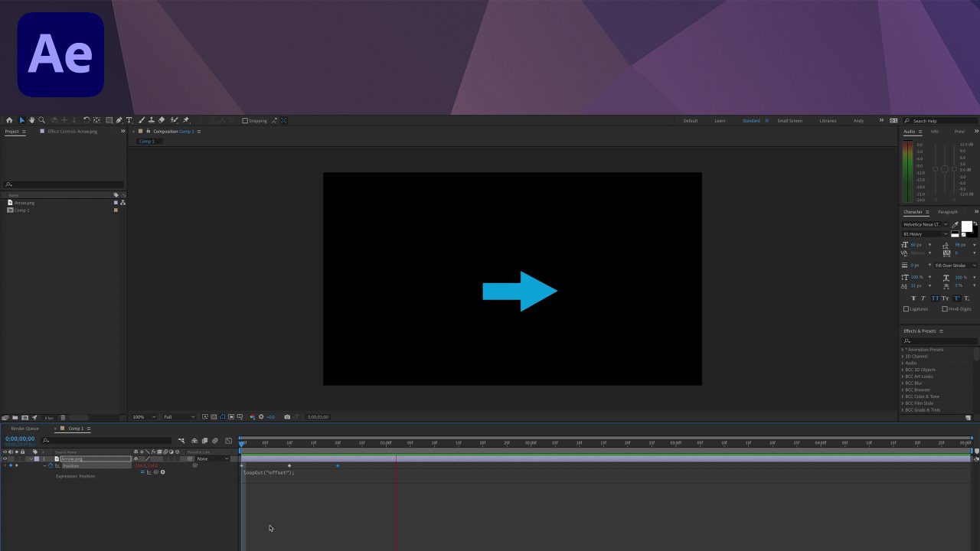The image size is (980, 551).
Task: Click the white fill color swatch
Action: [x=967, y=227]
